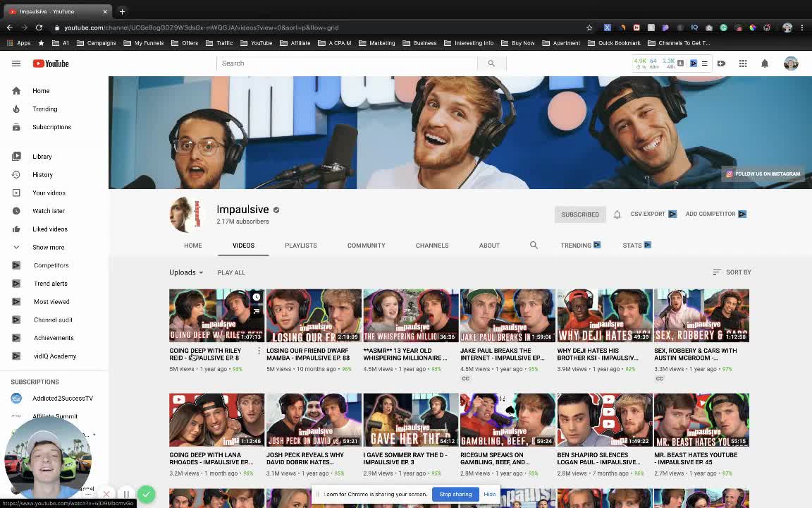Click Stop sharing button
The width and height of the screenshot is (812, 508).
point(455,494)
